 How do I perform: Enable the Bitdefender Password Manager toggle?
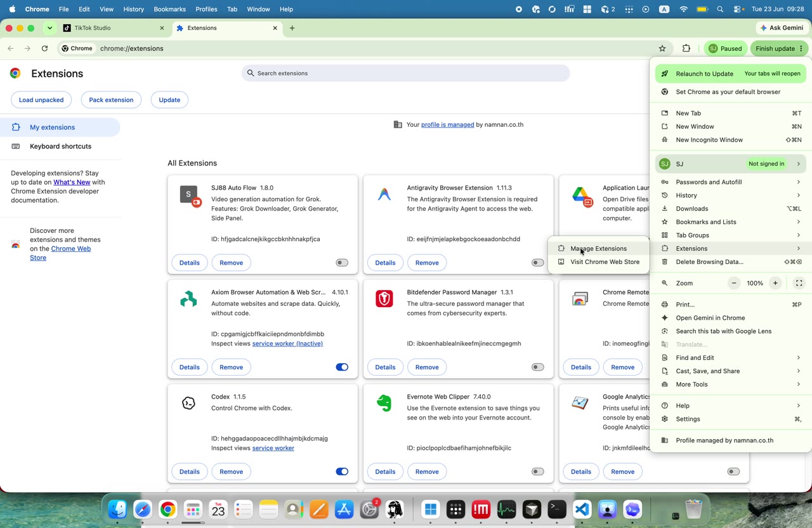click(x=538, y=367)
